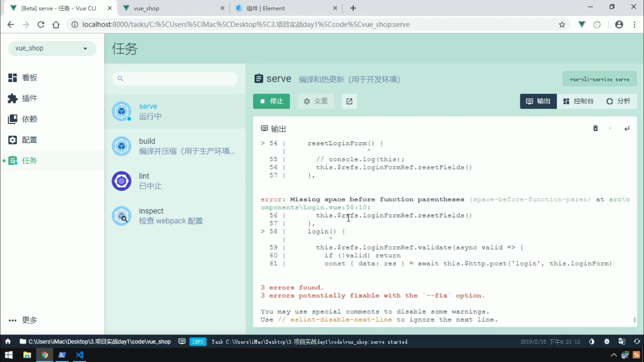Close the vue_shop browser tab
The width and height of the screenshot is (644, 362).
click(x=222, y=8)
